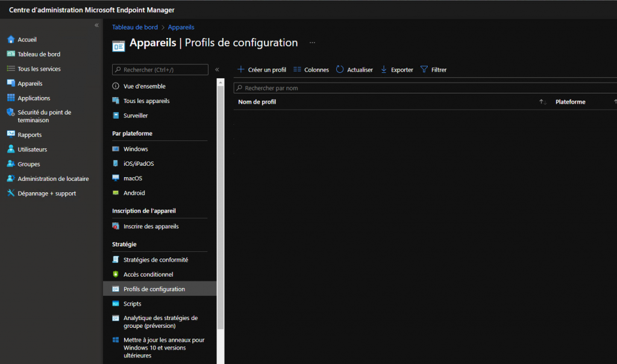This screenshot has height=364, width=617.
Task: Click the Surveiller icon
Action: tap(116, 115)
